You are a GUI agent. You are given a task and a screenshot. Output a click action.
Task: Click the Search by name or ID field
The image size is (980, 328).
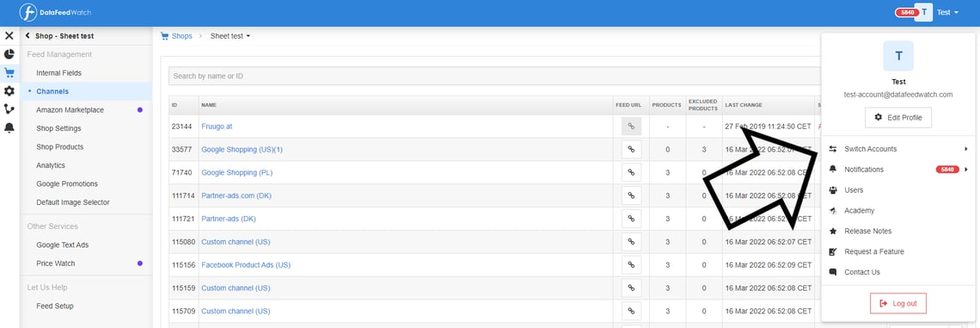pyautogui.click(x=493, y=77)
